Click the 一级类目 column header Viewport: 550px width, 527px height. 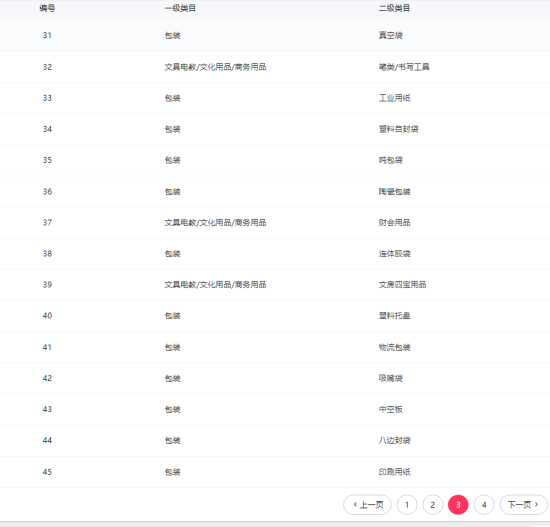(x=180, y=8)
